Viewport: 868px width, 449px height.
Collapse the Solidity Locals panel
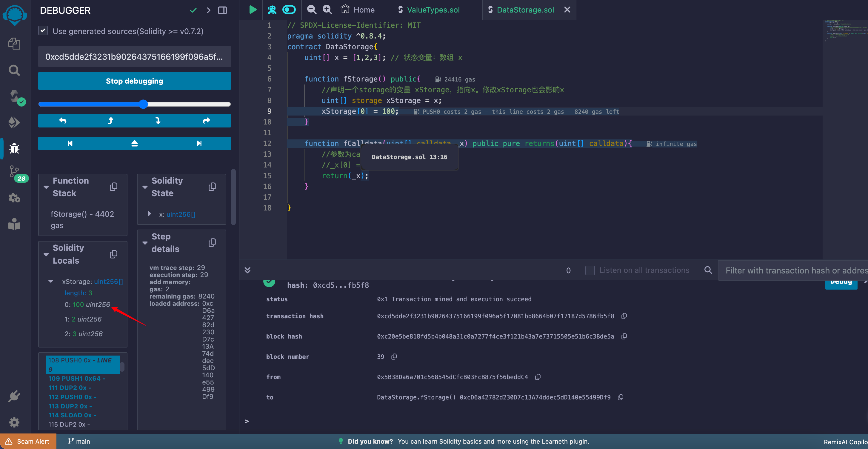pyautogui.click(x=46, y=254)
